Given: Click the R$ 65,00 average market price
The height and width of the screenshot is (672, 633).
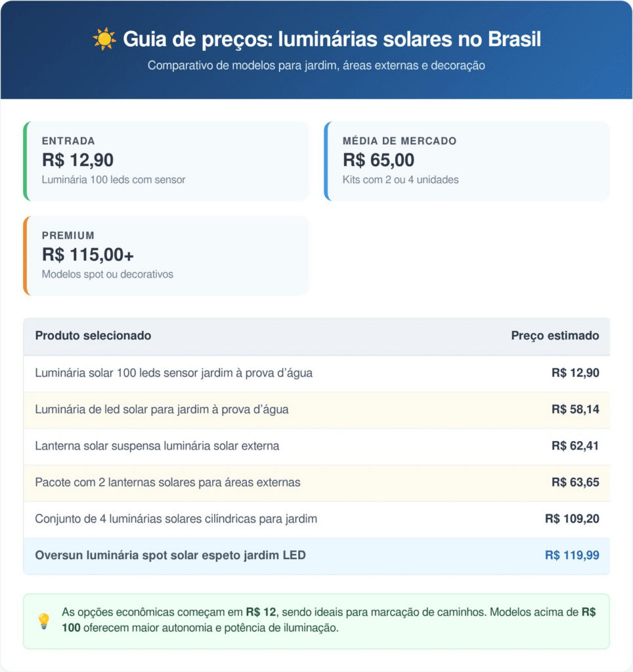Looking at the screenshot, I should [x=378, y=159].
